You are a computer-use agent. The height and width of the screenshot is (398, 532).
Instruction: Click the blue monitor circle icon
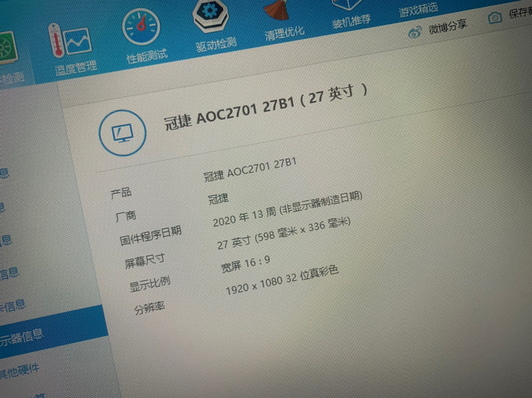pos(123,133)
